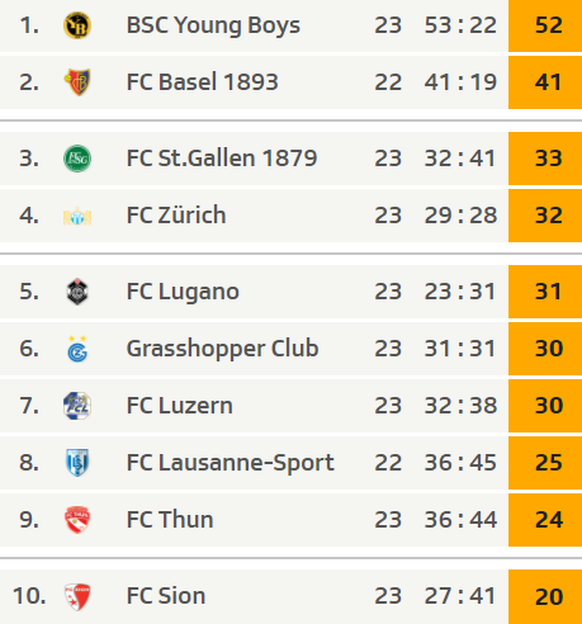Viewport: 582px width, 624px height.
Task: Select the FC St.Gallen 1879 team name
Action: click(222, 158)
